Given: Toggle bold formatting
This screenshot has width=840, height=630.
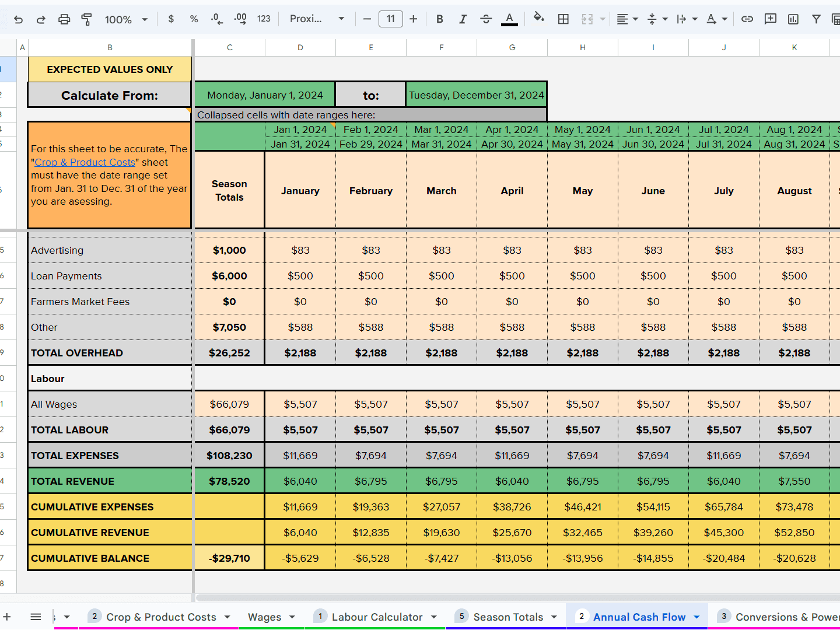Looking at the screenshot, I should tap(439, 19).
